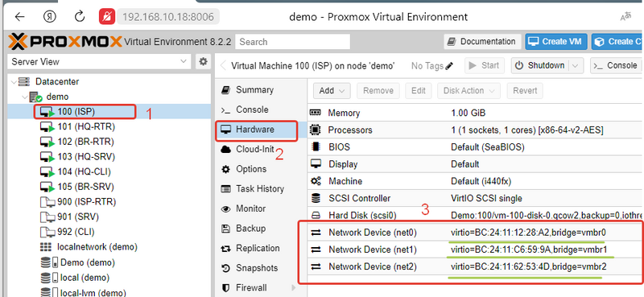Select VM 103 (HQ-SRV) in tree
This screenshot has width=644, height=297.
click(x=109, y=157)
